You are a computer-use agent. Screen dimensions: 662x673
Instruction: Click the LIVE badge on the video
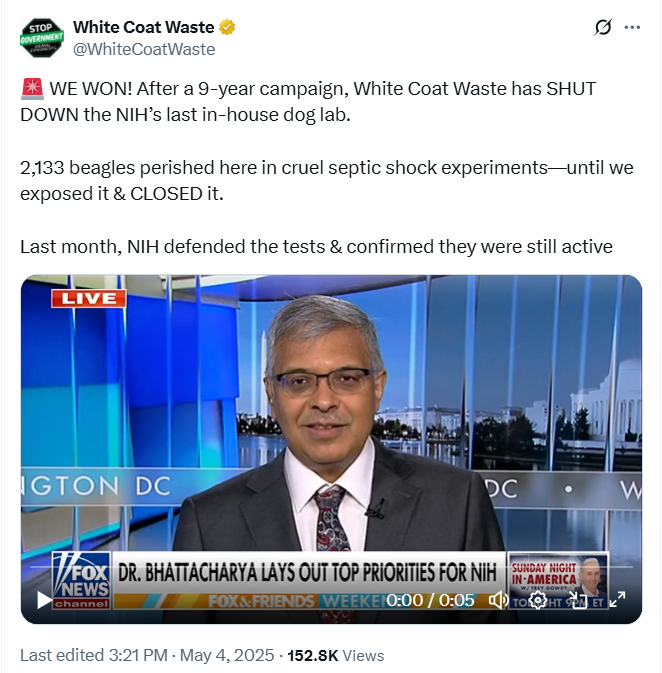(x=88, y=298)
